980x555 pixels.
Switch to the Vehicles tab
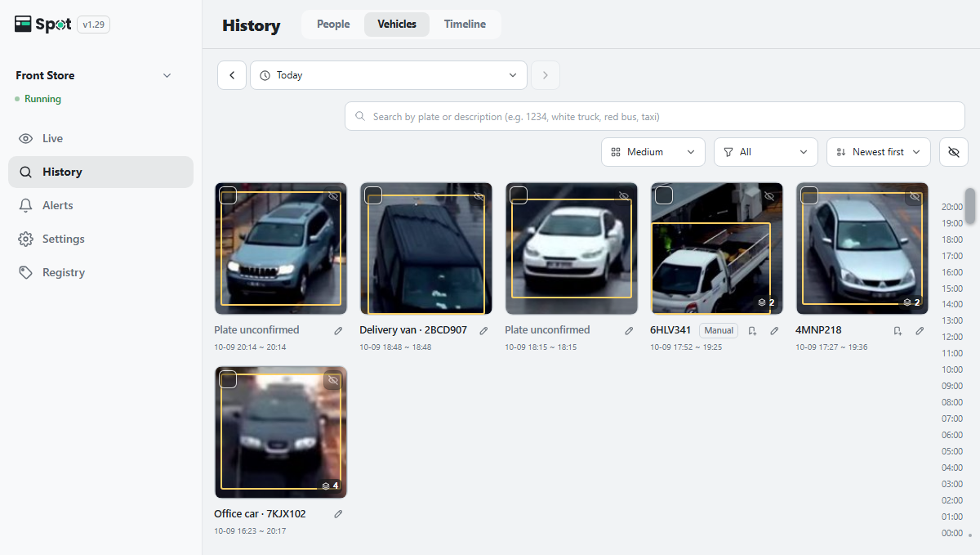(x=397, y=25)
